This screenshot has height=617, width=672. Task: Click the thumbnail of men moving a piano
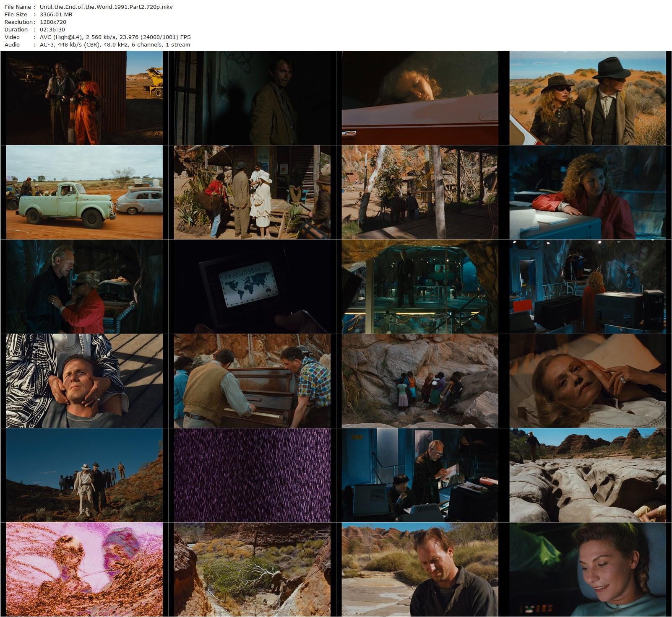pyautogui.click(x=252, y=381)
